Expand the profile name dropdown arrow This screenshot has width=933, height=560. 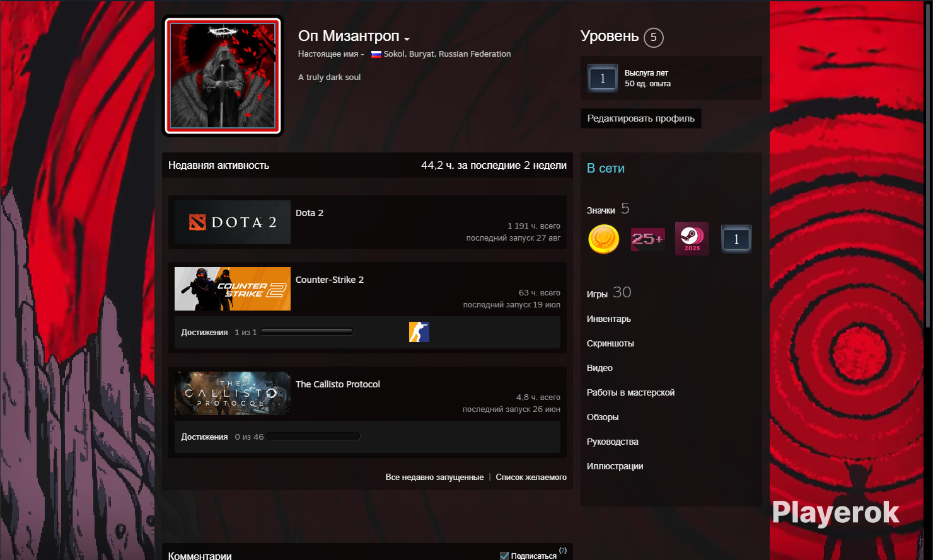pos(407,39)
